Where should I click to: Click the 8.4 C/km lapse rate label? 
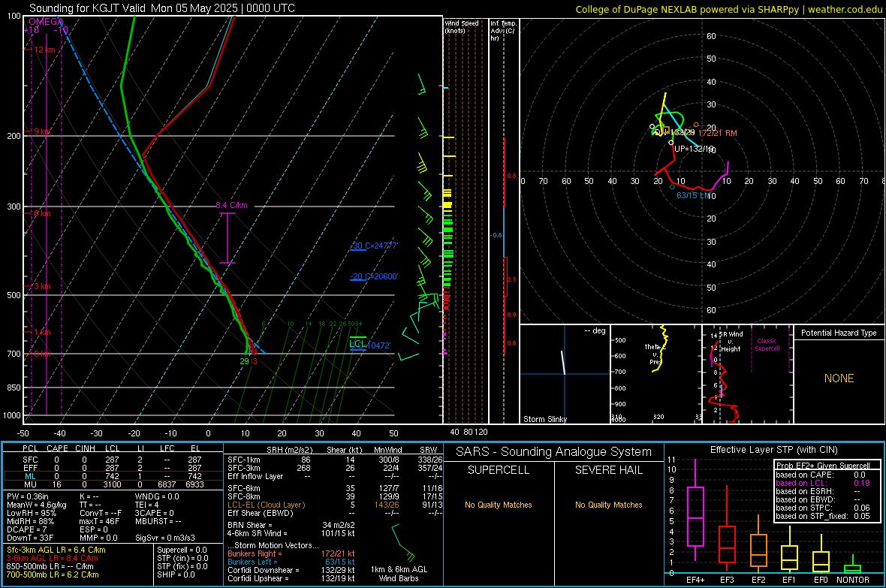point(231,205)
